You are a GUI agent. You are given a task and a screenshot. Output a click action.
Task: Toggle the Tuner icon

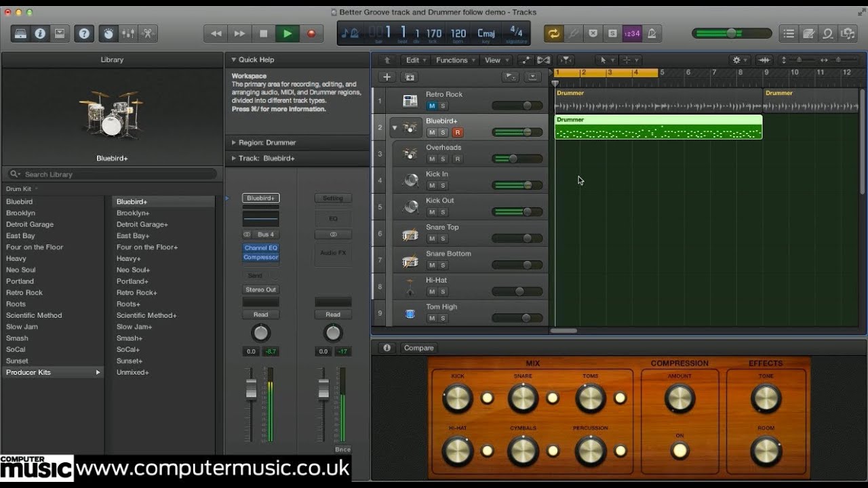coord(574,33)
